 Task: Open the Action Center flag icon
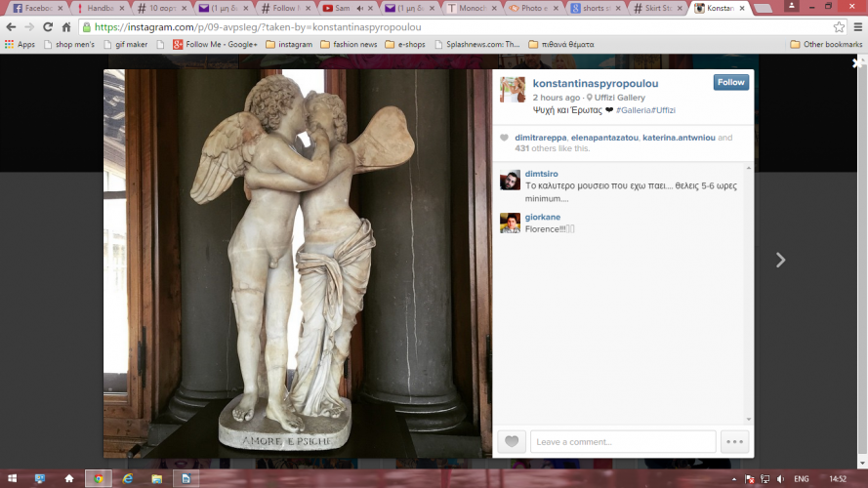750,479
